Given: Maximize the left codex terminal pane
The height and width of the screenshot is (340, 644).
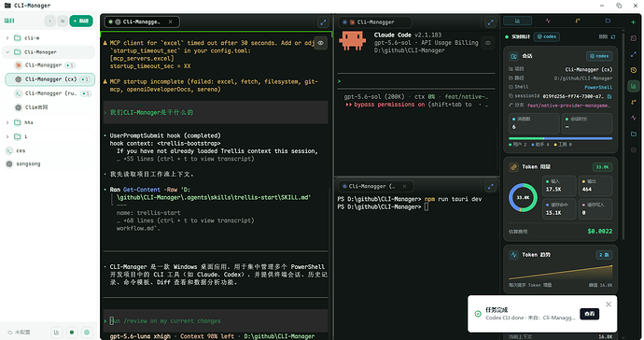Looking at the screenshot, I should coord(323,22).
